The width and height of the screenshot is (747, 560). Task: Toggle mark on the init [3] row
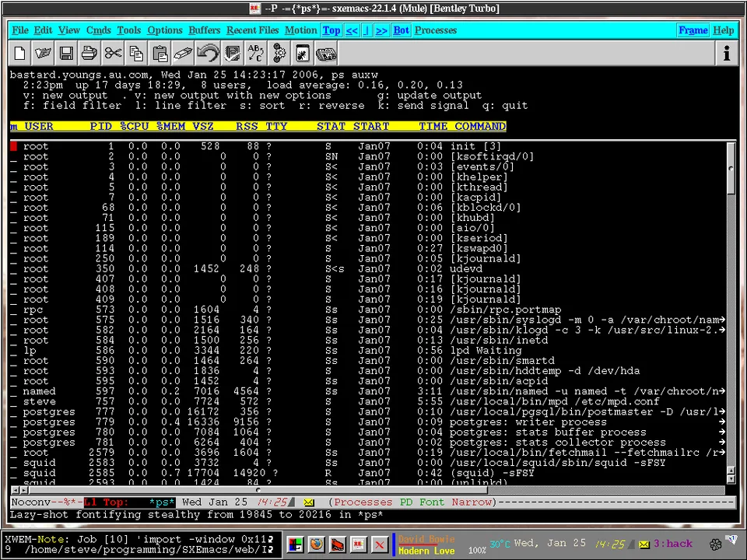13,146
